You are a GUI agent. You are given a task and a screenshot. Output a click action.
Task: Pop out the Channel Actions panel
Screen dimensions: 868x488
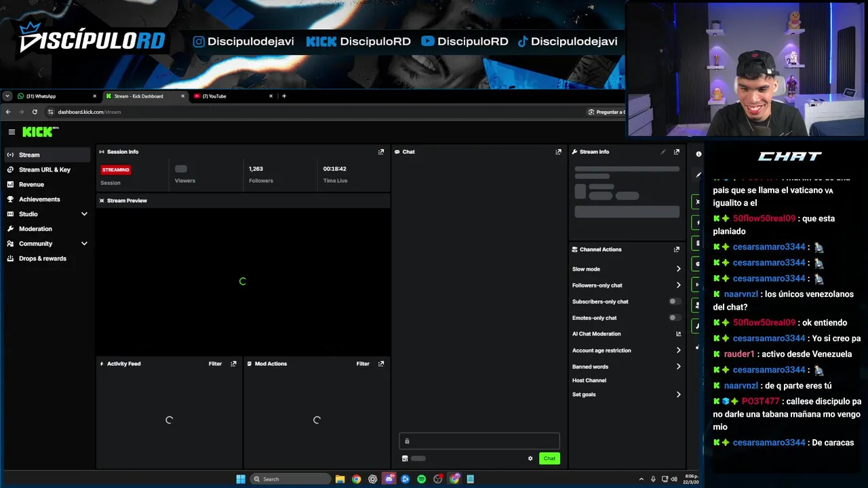pos(676,249)
